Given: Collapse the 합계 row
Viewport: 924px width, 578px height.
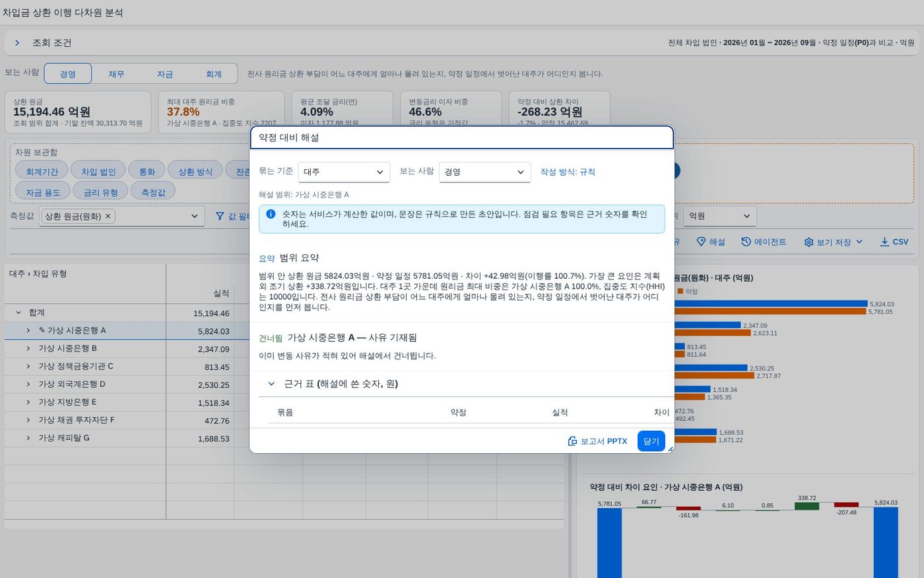Looking at the screenshot, I should (x=18, y=312).
